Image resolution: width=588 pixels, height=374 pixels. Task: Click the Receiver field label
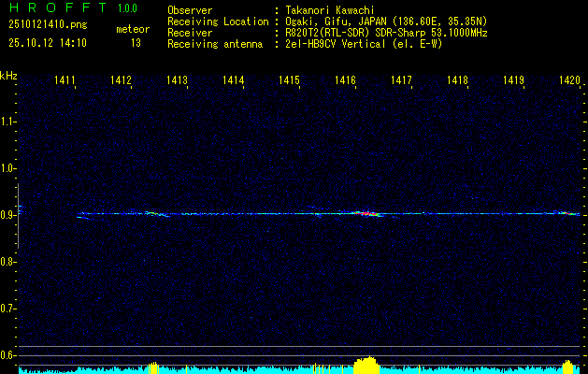point(190,33)
